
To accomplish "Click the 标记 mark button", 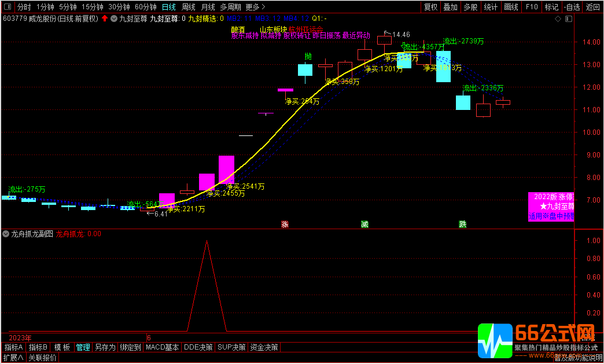I will (551, 7).
